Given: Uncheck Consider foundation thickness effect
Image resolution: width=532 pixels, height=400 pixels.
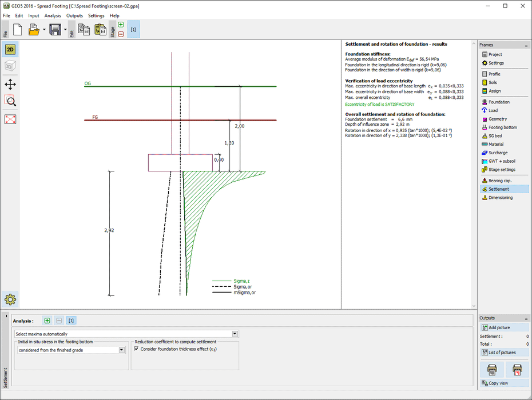Looking at the screenshot, I should pos(137,349).
